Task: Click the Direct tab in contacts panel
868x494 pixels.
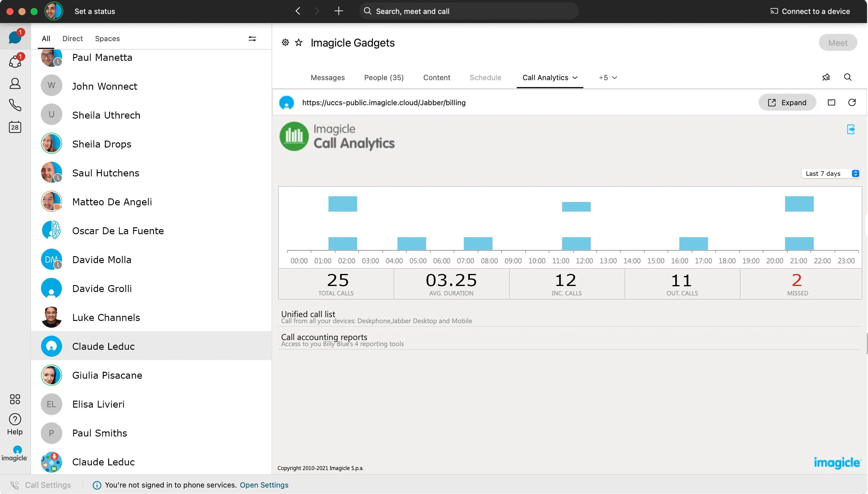Action: [x=73, y=39]
